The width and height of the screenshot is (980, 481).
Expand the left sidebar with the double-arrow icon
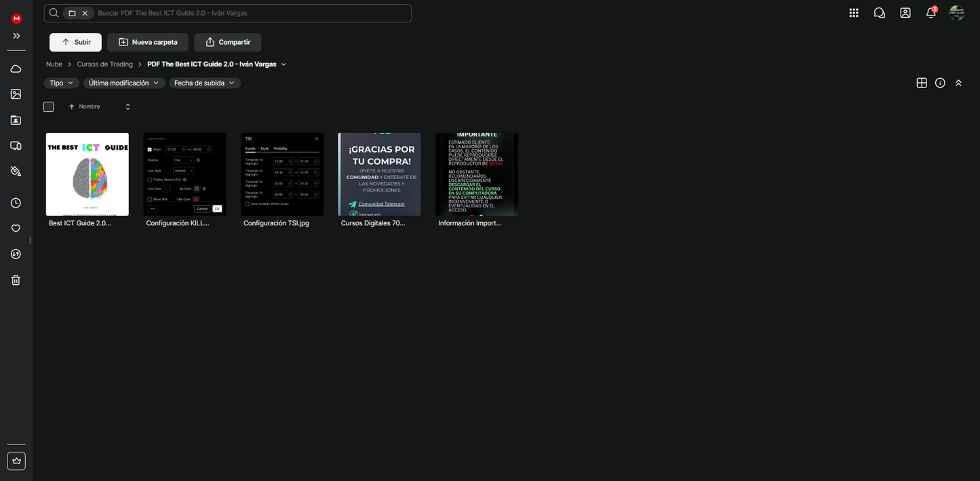coord(16,36)
